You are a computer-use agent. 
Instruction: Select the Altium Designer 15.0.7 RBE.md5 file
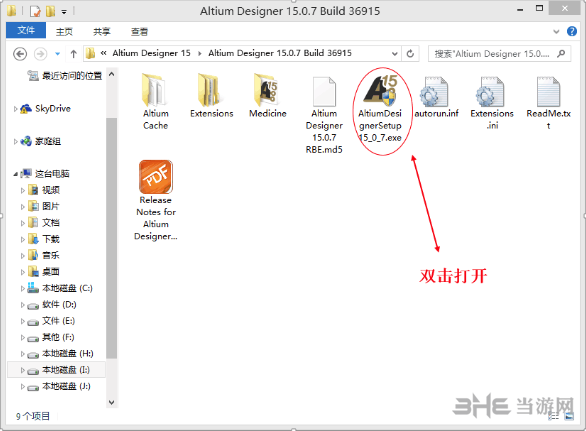tap(324, 115)
